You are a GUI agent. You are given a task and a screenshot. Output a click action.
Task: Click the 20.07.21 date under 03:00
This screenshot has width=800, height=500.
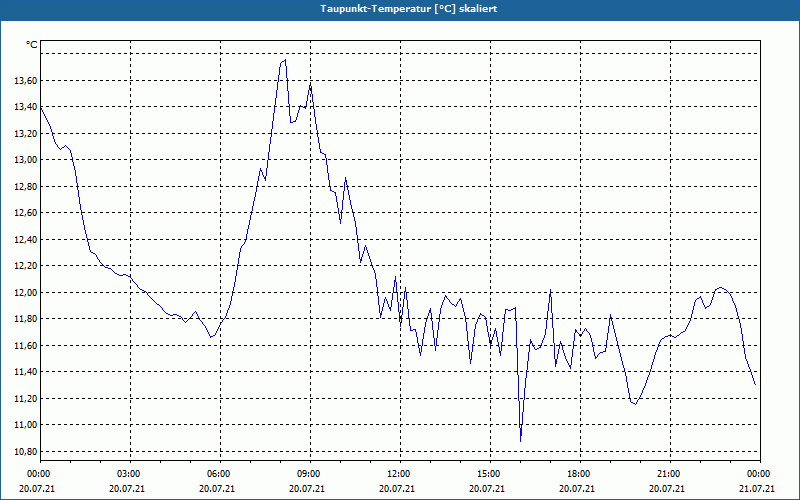(x=127, y=488)
